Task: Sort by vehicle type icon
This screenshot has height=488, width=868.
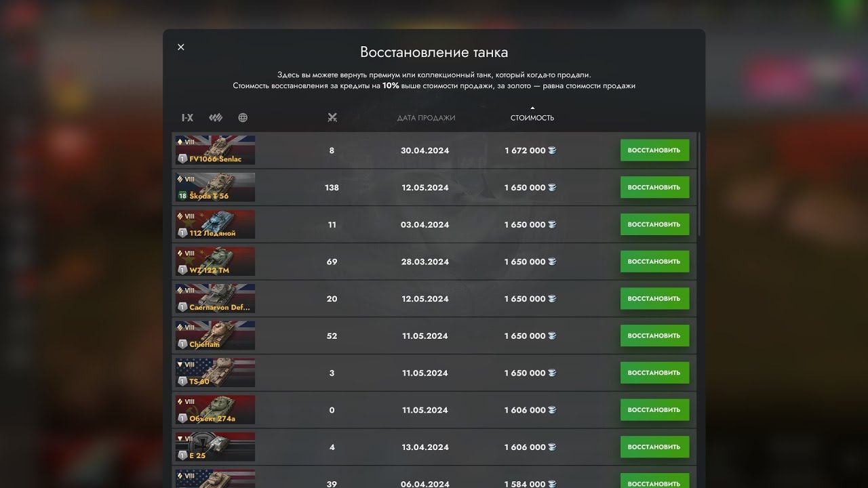Action: (x=216, y=117)
